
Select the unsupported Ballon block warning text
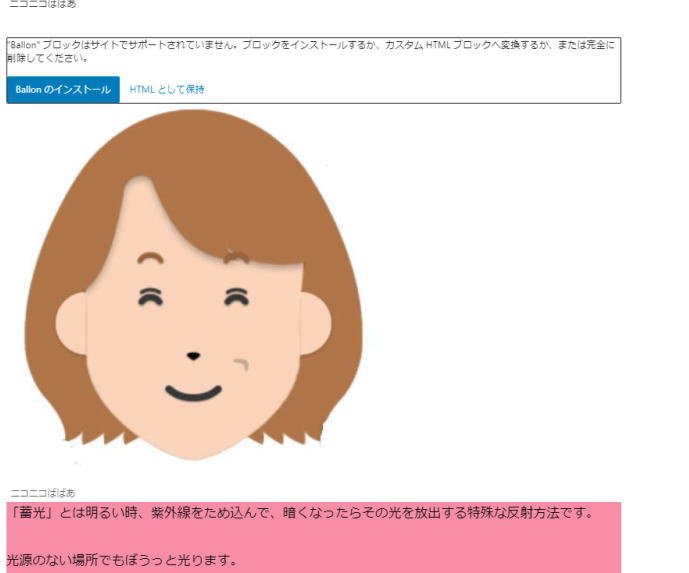pos(311,51)
